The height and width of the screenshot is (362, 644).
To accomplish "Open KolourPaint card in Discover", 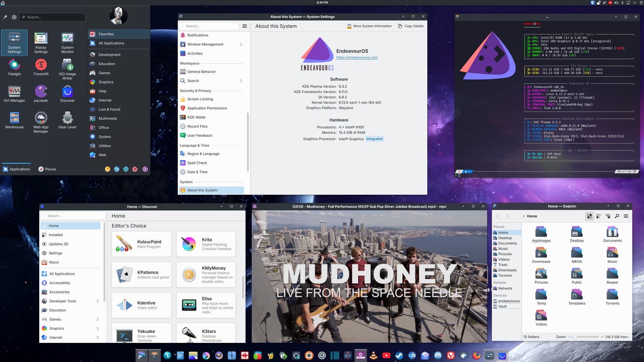I will click(x=141, y=244).
